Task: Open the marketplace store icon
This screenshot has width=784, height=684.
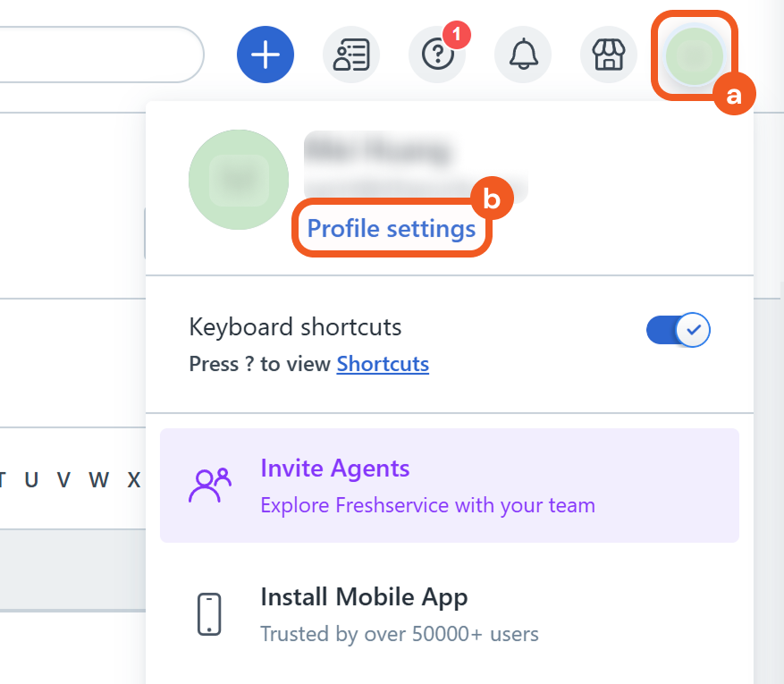Action: pos(609,55)
